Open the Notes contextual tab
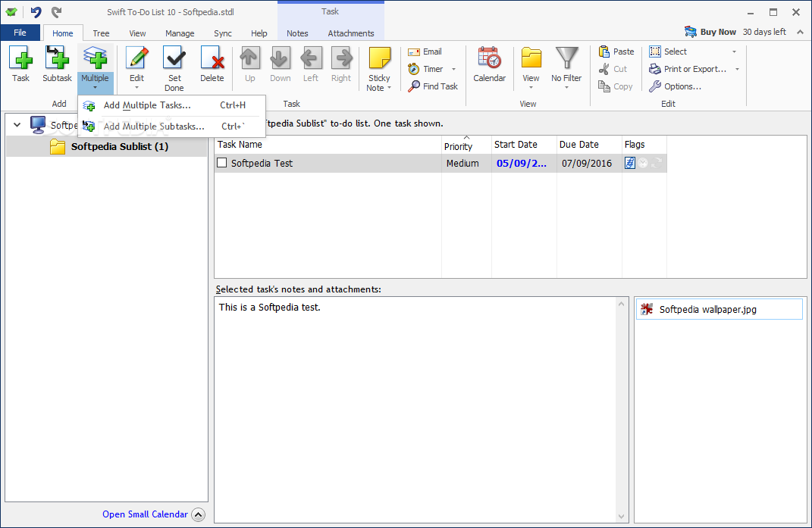Screen dimensions: 812x528 point(297,33)
